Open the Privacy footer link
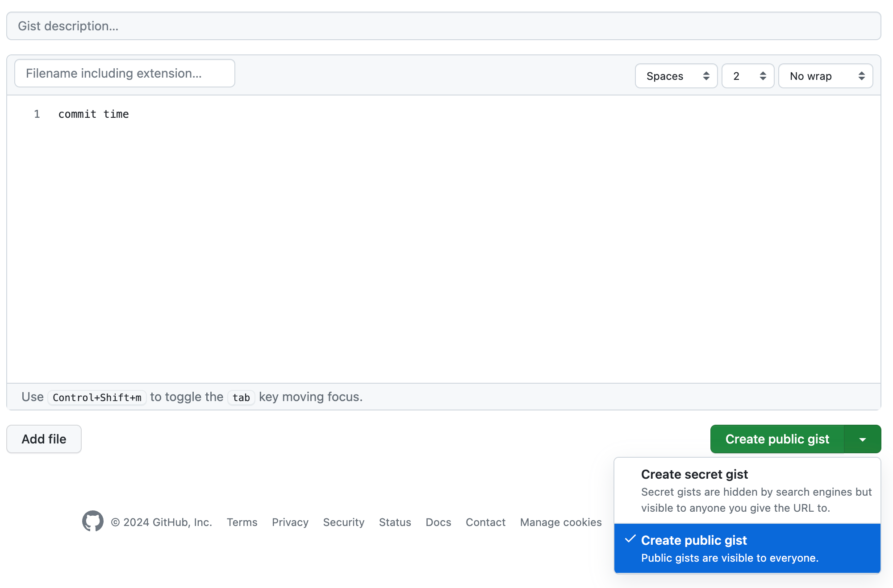The image size is (893, 588). click(x=290, y=522)
